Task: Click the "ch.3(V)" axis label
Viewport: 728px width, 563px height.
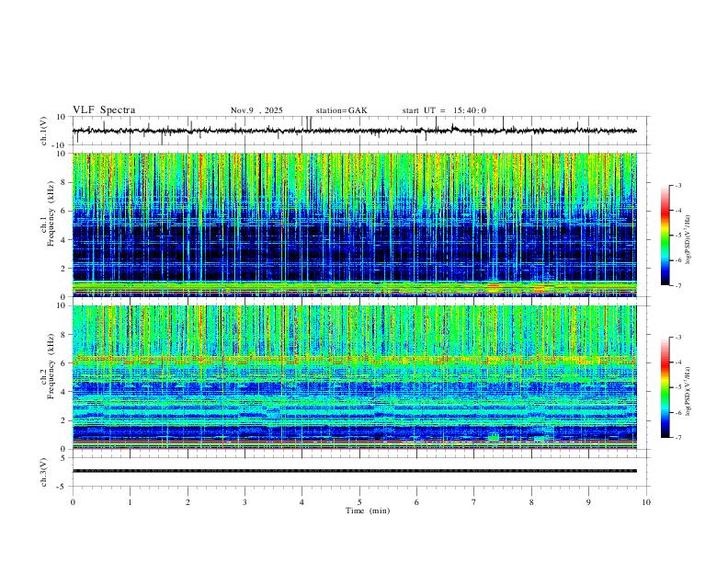Action: 44,473
